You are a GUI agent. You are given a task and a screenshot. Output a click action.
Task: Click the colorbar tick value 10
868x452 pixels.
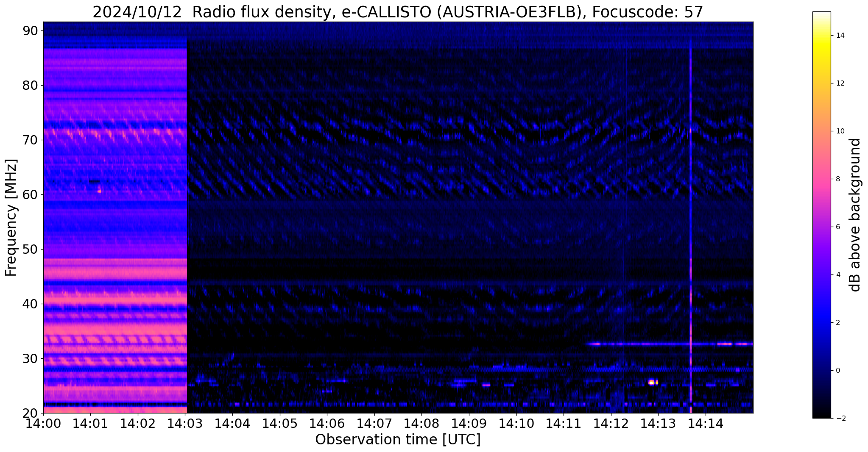pos(840,131)
